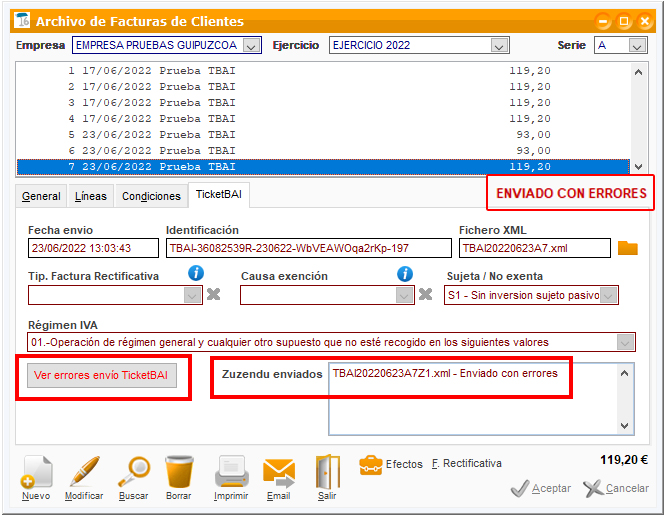665x516 pixels.
Task: Select invoice 4 dated 17/06/2022
Action: (323, 119)
